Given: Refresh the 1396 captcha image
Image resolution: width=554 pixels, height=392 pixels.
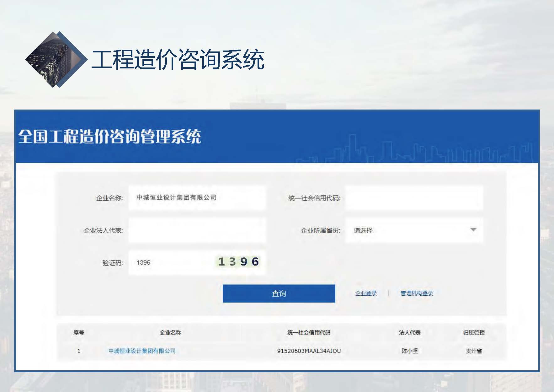Looking at the screenshot, I should pyautogui.click(x=238, y=262).
